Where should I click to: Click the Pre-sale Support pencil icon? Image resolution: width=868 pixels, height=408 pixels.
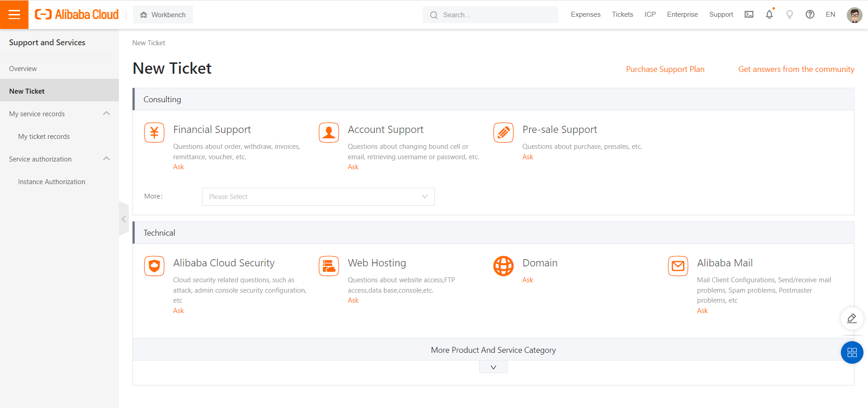point(503,133)
